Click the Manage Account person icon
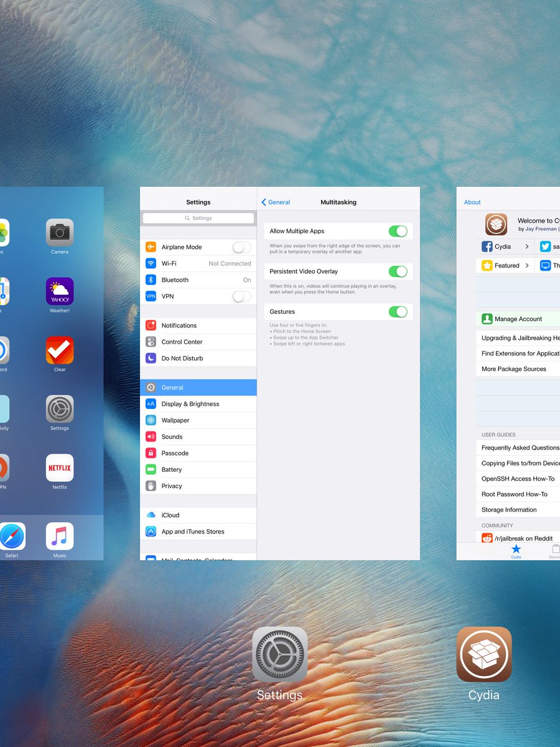Screen dimensions: 560x747 (x=487, y=319)
